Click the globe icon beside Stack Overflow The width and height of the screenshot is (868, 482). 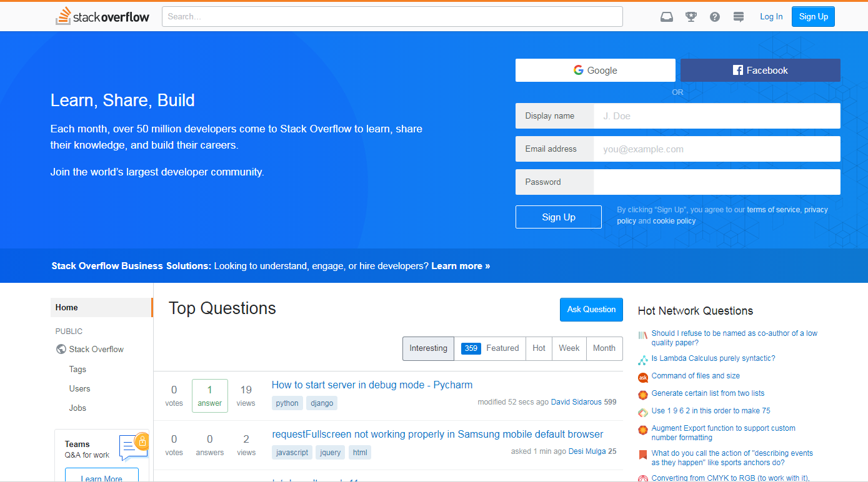click(61, 349)
